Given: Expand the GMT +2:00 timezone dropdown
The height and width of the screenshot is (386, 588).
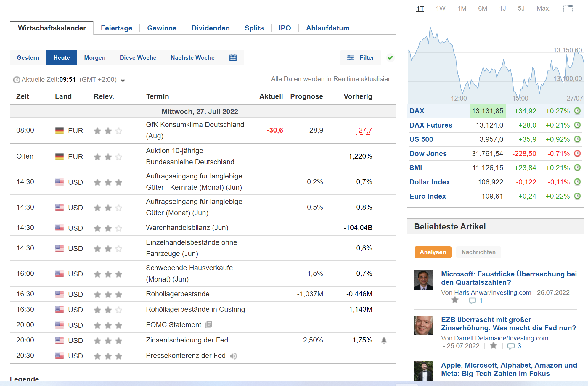Looking at the screenshot, I should [x=123, y=80].
